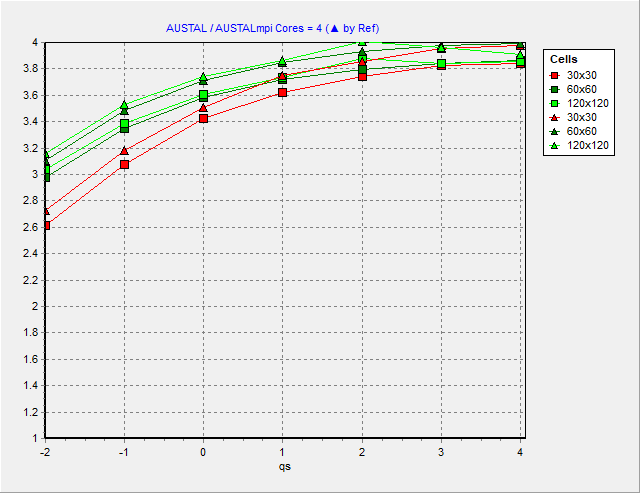Click the y-axis tick label 2.4
Screen dimensions: 640x493
(x=31, y=253)
